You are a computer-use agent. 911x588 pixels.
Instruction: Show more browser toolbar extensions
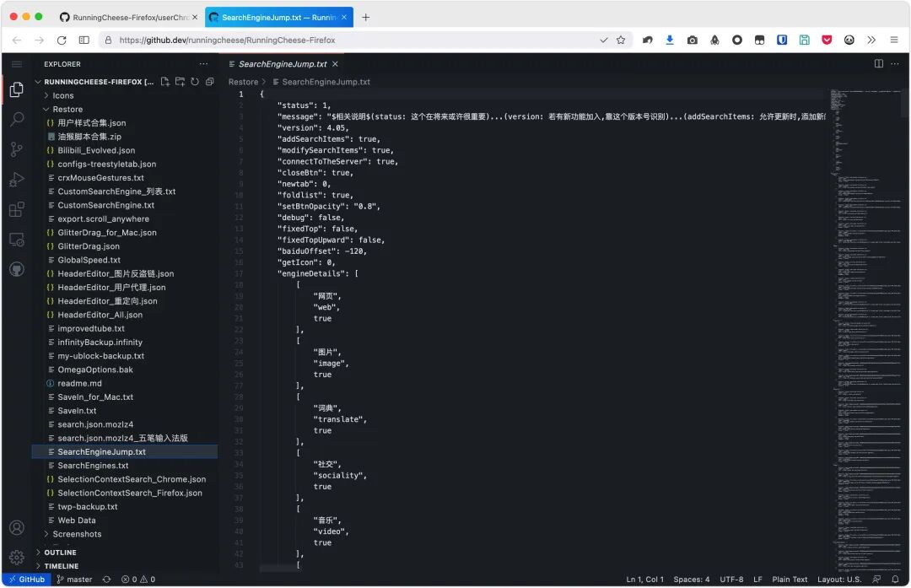[871, 40]
